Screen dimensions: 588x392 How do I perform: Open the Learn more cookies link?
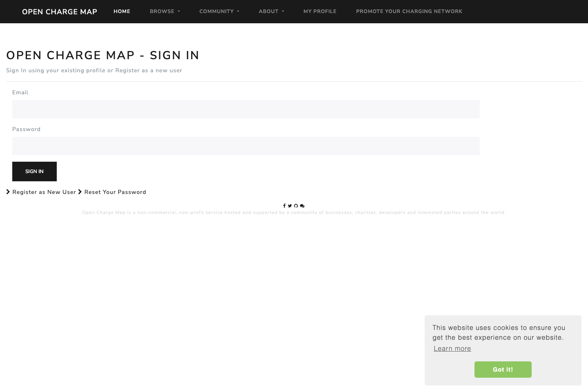tap(452, 349)
